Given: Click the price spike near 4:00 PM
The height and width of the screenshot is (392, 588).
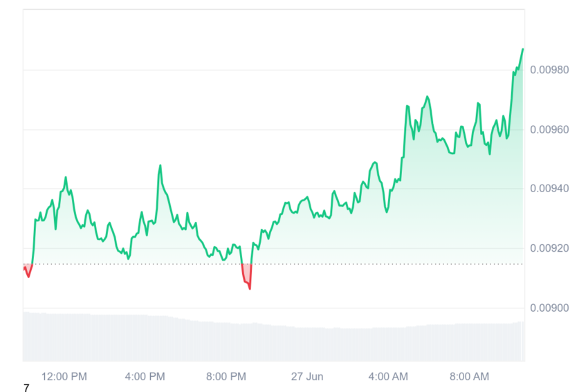Looking at the screenshot, I should [x=160, y=166].
